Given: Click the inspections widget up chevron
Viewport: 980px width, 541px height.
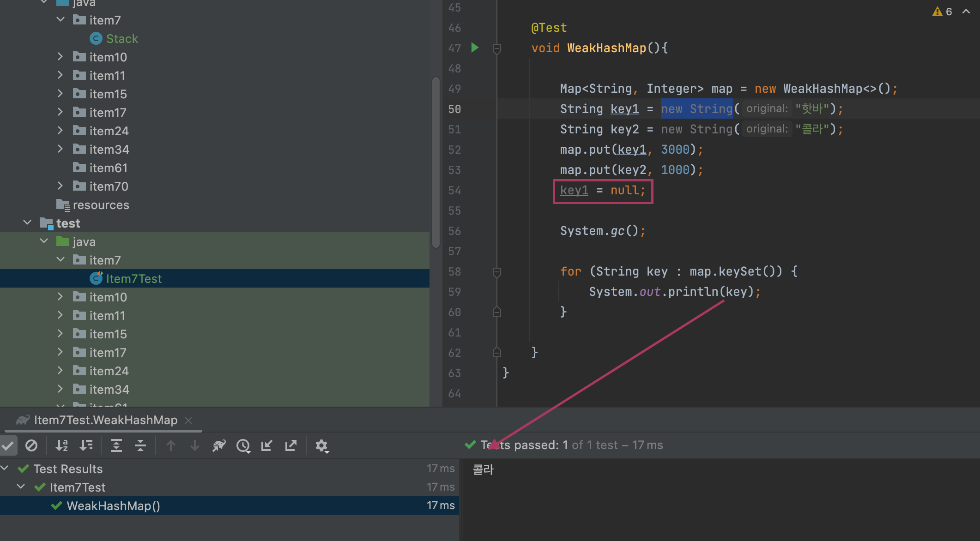Looking at the screenshot, I should point(966,12).
